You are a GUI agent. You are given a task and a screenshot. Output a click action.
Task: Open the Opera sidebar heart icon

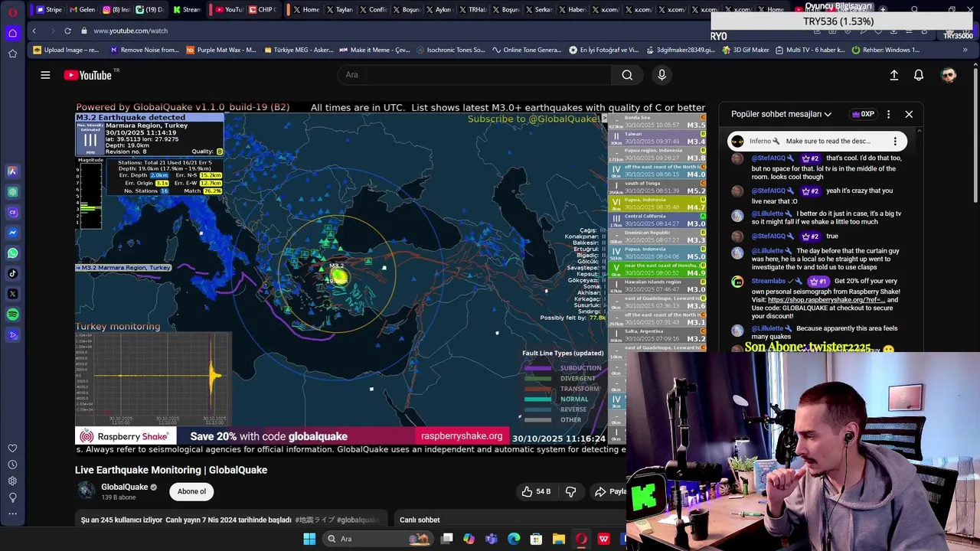point(12,448)
